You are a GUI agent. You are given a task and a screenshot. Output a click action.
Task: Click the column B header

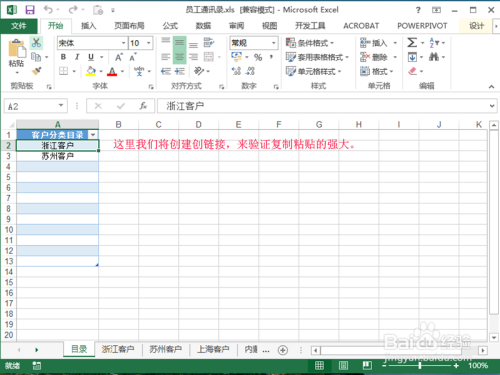[x=118, y=125]
